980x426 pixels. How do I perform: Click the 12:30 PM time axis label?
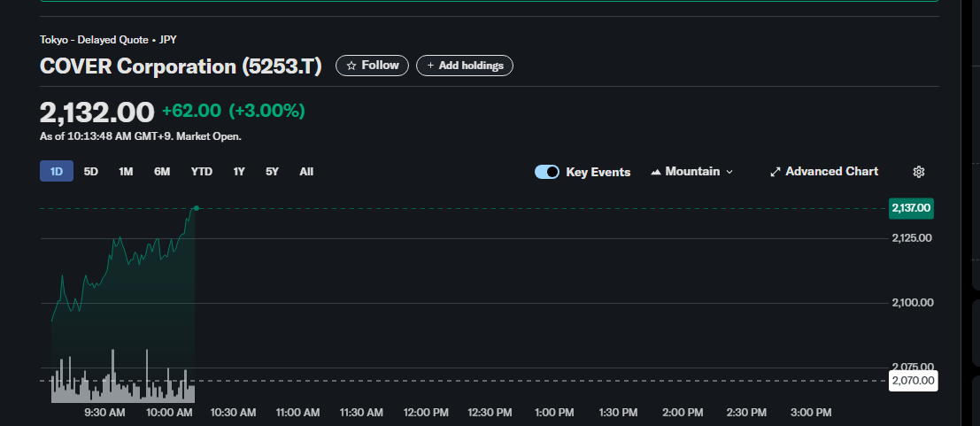[x=490, y=413]
